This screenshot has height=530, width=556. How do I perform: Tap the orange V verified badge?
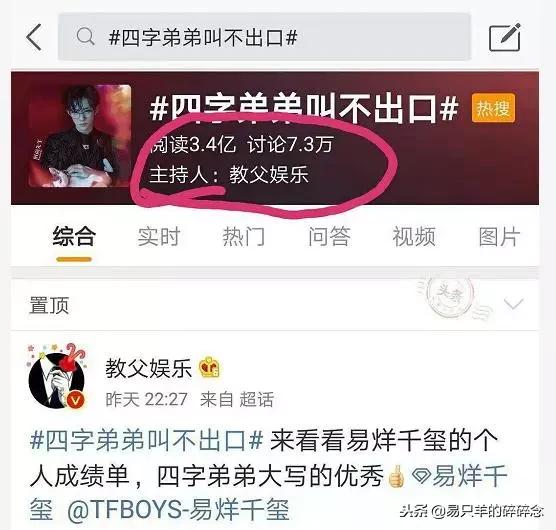coord(76,400)
